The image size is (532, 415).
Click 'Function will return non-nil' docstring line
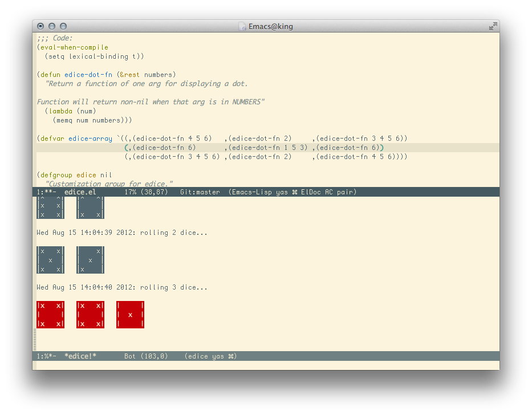pos(92,102)
